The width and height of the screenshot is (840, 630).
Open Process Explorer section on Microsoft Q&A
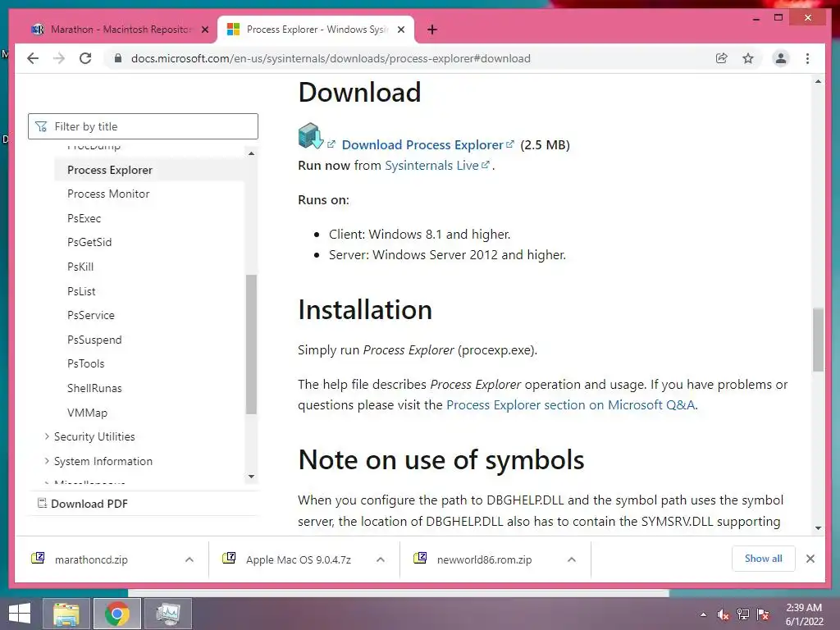571,405
